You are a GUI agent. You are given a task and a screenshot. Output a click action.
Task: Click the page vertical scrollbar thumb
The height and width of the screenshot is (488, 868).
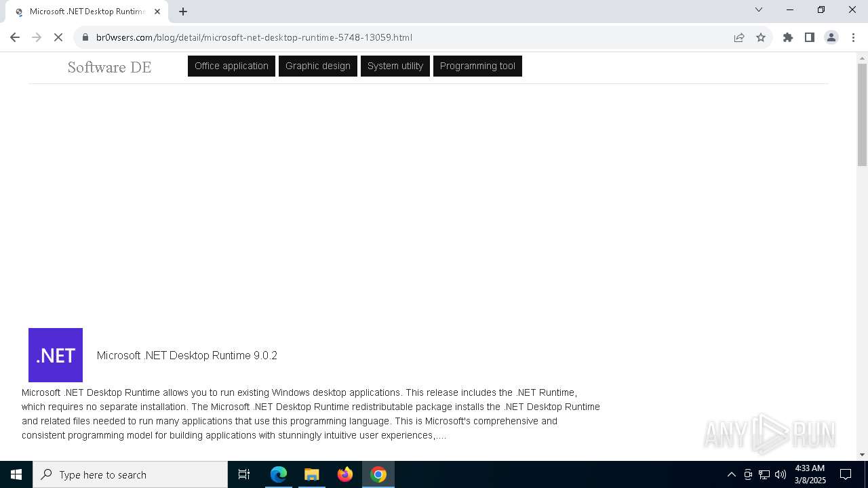(862, 115)
